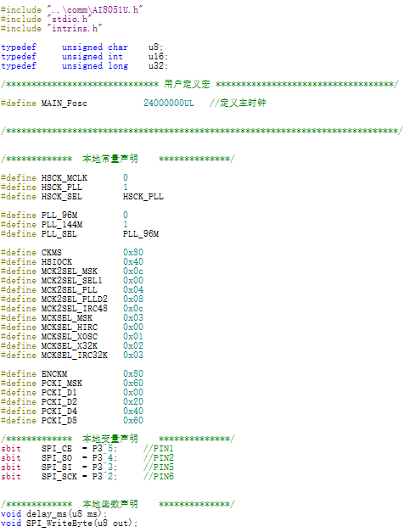This screenshot has height=532, width=409.
Task: Click the MCKSEL_XOSC macro name
Action: pyautogui.click(x=70, y=337)
